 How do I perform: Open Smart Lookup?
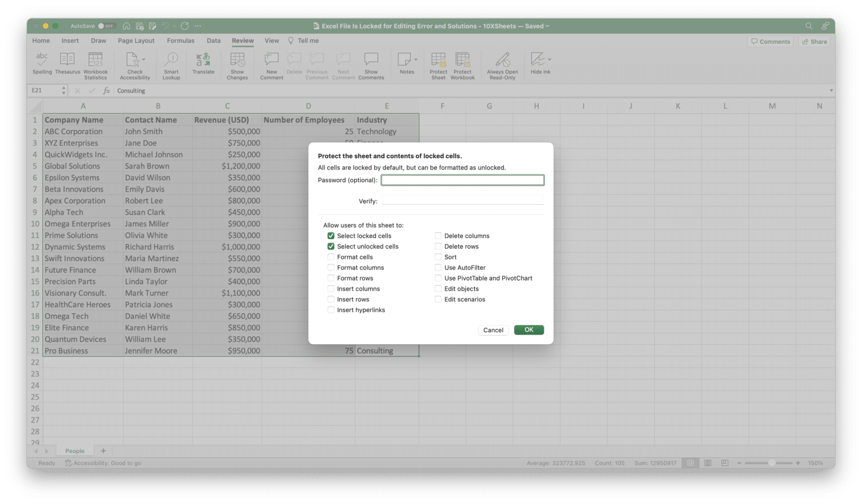171,63
